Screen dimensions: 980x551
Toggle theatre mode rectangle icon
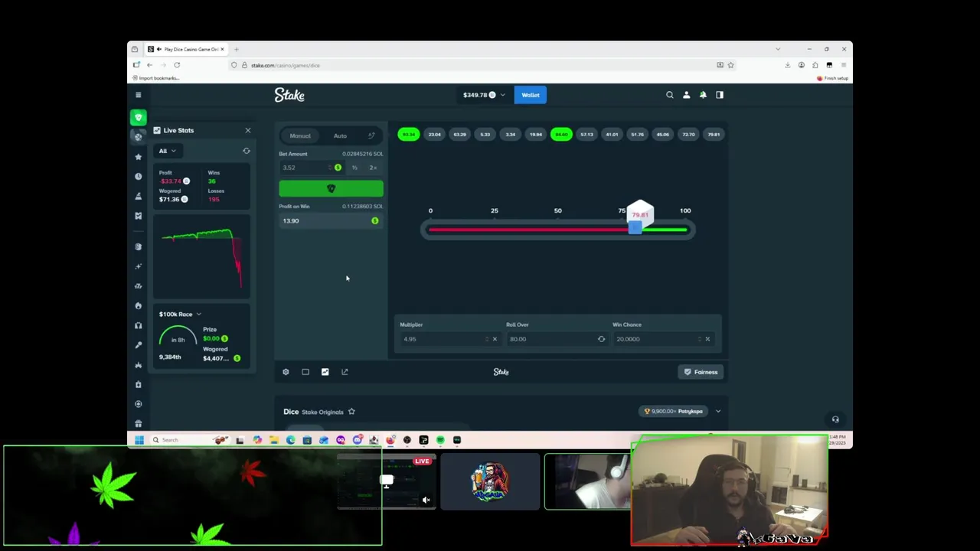pos(305,372)
